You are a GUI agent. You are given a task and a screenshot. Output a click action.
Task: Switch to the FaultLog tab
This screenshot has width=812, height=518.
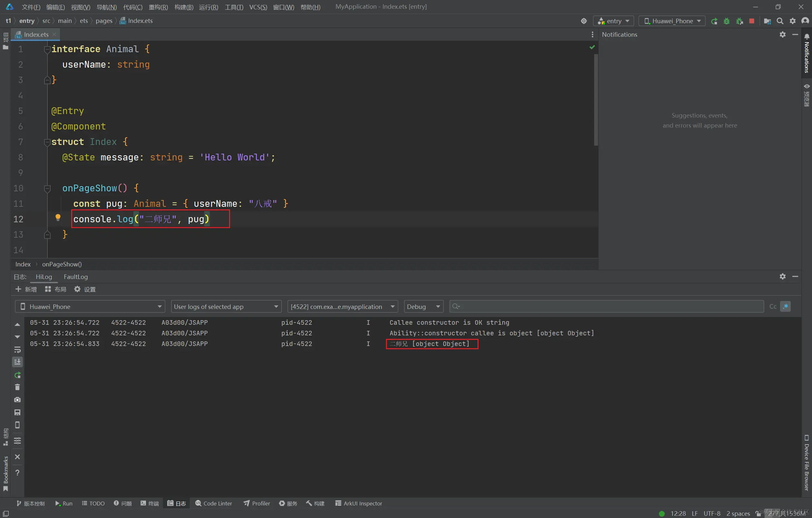[75, 277]
